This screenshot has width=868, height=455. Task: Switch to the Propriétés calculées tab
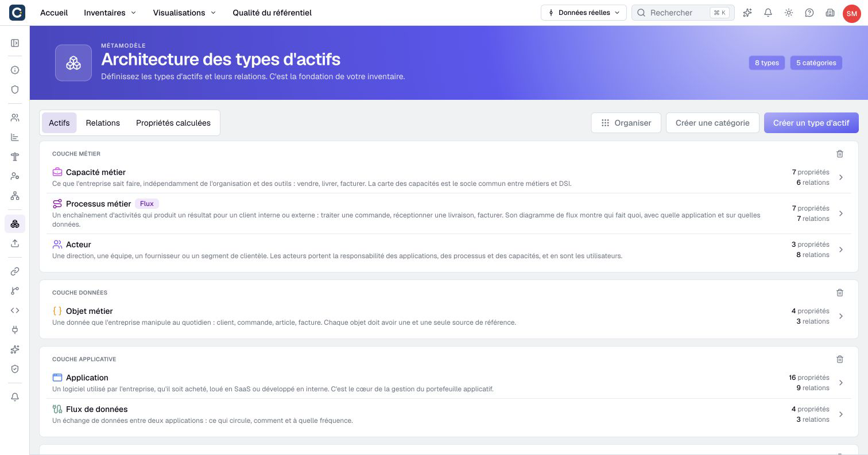(x=173, y=123)
